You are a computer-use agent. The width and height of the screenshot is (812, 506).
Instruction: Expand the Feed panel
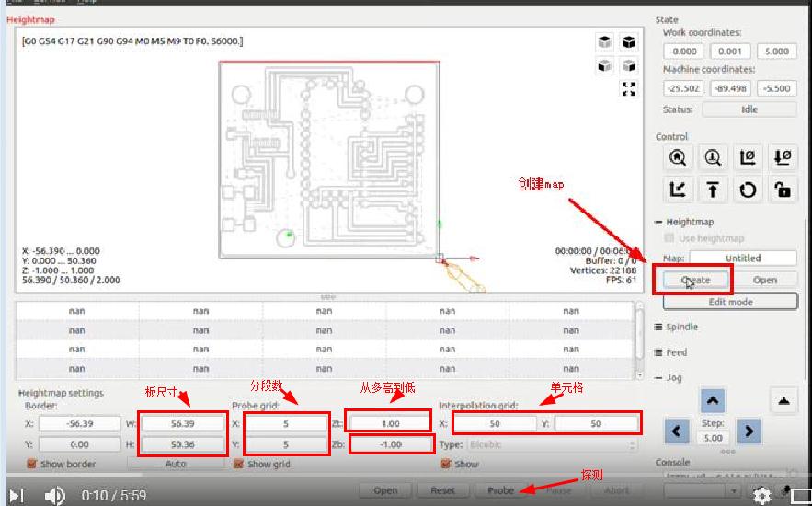point(676,352)
